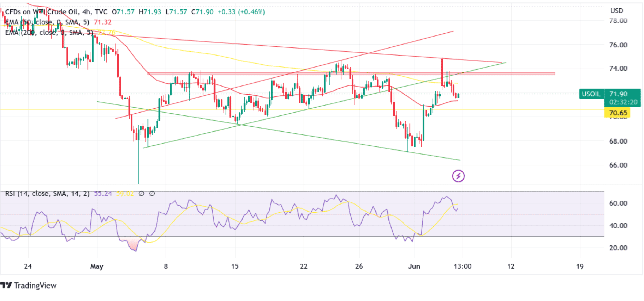Click the May date axis label
644x301 pixels.
tap(97, 267)
